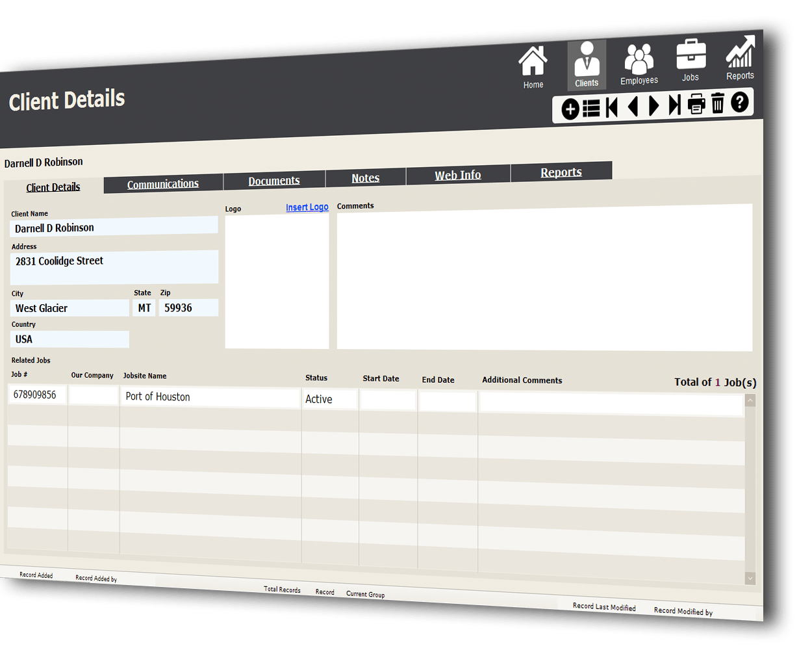Click the Our Company column header
The height and width of the screenshot is (650, 812).
click(92, 375)
